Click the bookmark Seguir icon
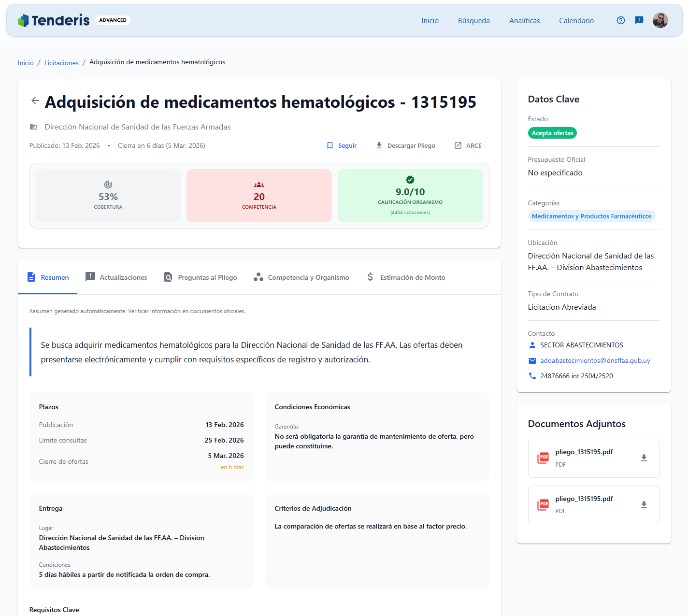Image resolution: width=688 pixels, height=616 pixels. [x=330, y=145]
